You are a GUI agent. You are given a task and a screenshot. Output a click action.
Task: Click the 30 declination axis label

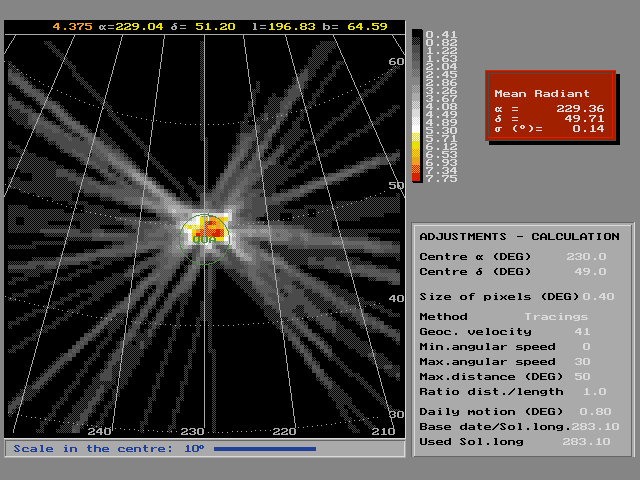pyautogui.click(x=396, y=415)
